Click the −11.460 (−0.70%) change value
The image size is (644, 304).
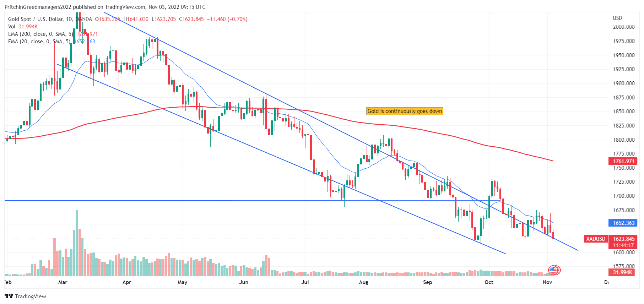tap(227, 19)
